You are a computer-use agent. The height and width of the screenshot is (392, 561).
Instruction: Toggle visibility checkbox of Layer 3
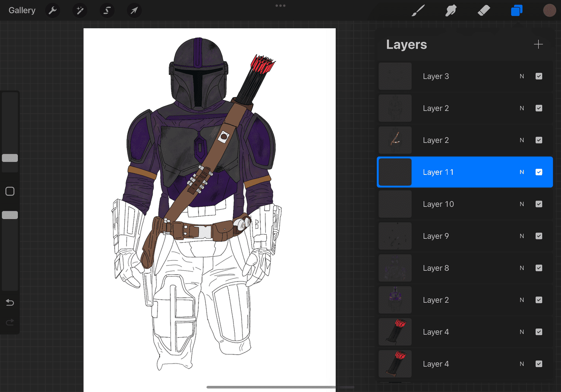point(539,76)
